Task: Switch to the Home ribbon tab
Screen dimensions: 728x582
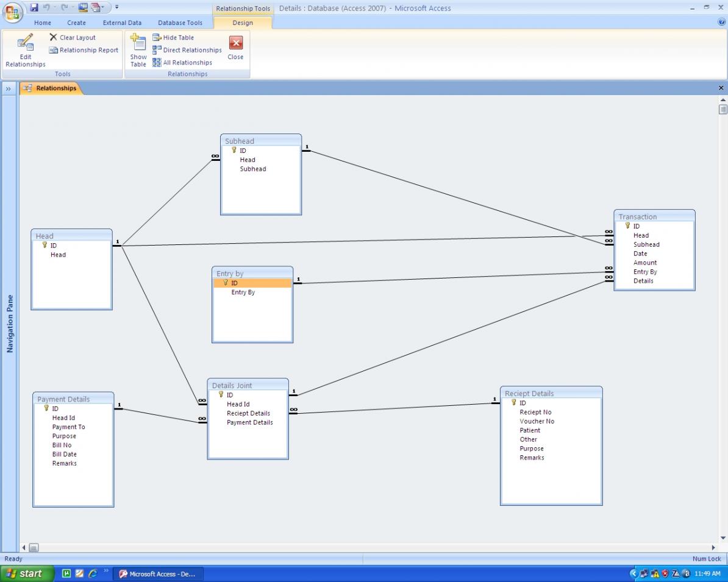Action: 43,23
